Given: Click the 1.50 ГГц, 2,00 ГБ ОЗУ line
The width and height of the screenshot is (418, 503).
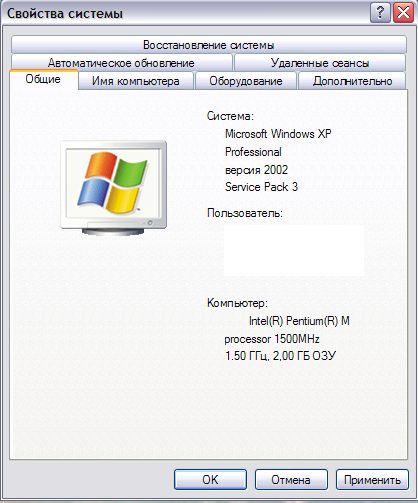Looking at the screenshot, I should pyautogui.click(x=281, y=356).
